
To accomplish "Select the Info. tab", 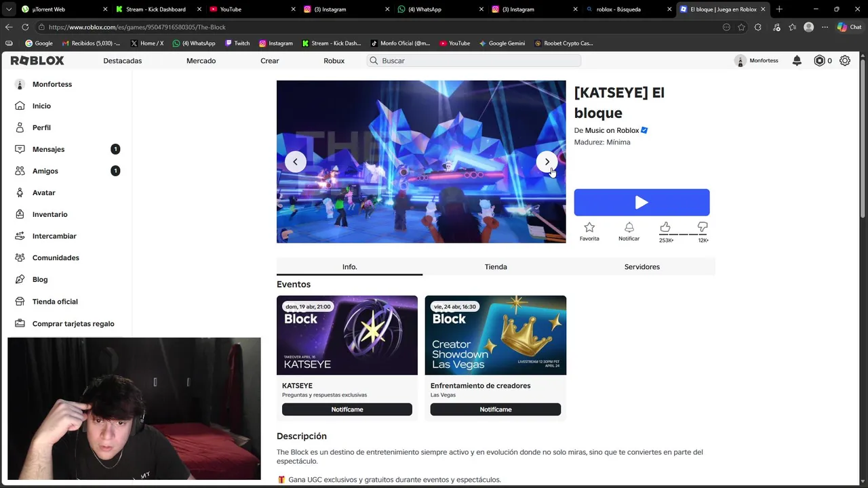I will coord(349,266).
